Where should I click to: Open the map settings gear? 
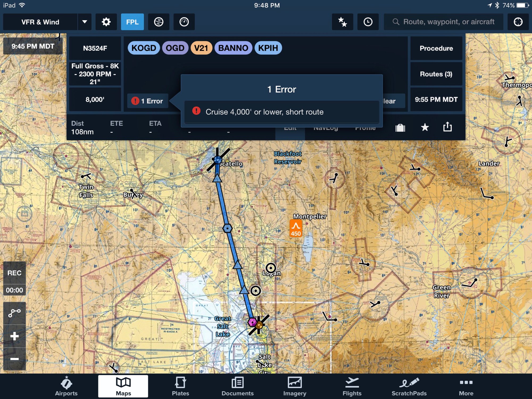(x=106, y=22)
